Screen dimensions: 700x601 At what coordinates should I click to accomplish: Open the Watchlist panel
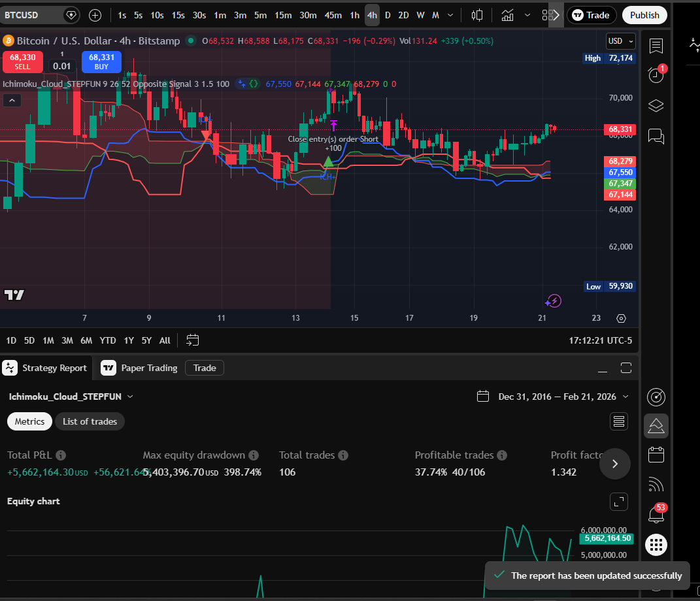point(656,46)
